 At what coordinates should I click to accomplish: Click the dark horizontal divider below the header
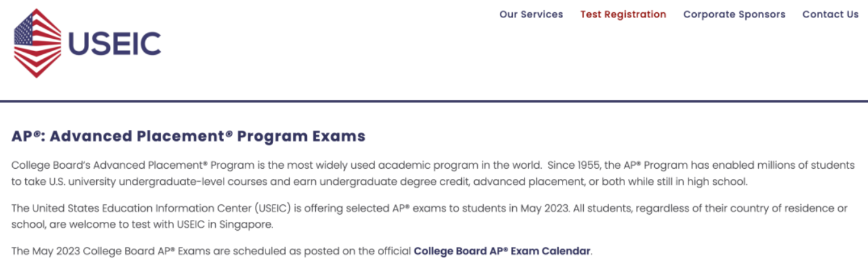434,102
